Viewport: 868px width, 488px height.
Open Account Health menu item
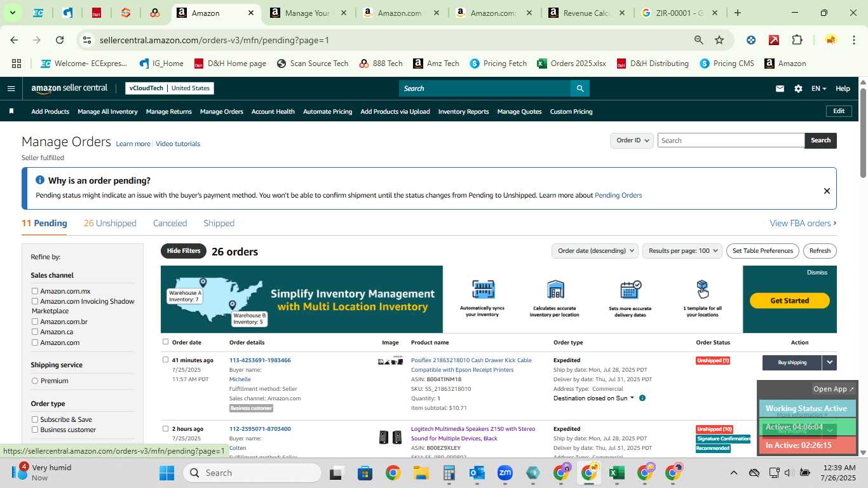pyautogui.click(x=273, y=111)
